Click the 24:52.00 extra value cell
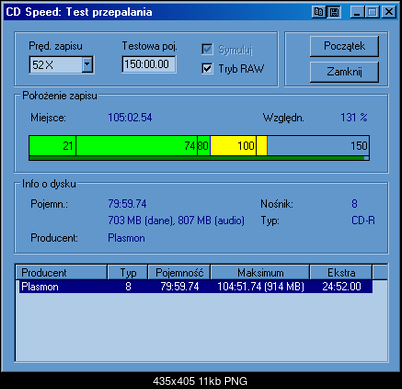The width and height of the screenshot is (402, 389). [342, 287]
